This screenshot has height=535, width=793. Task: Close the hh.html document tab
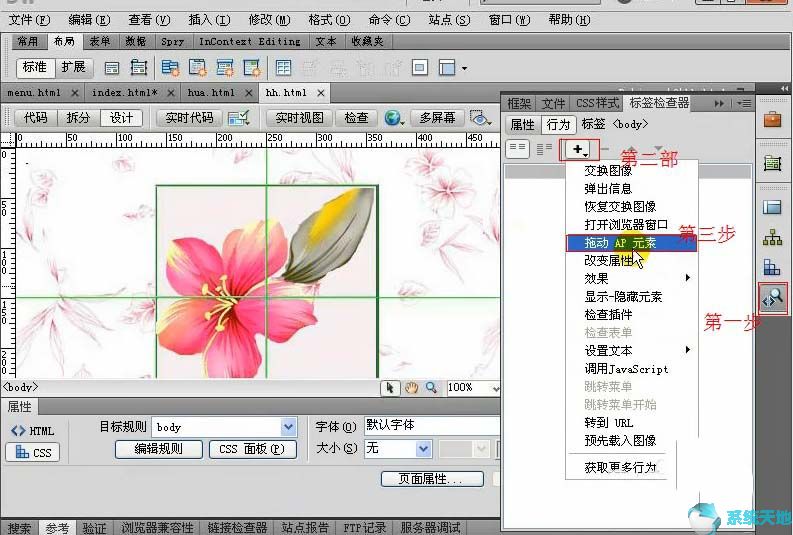321,93
